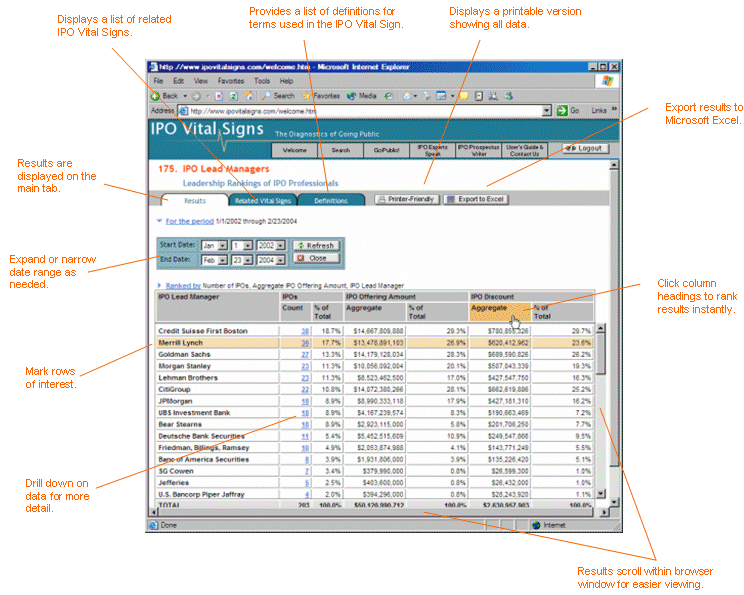The image size is (744, 595).
Task: Click the GoPublic! navigation button
Action: pyautogui.click(x=386, y=150)
